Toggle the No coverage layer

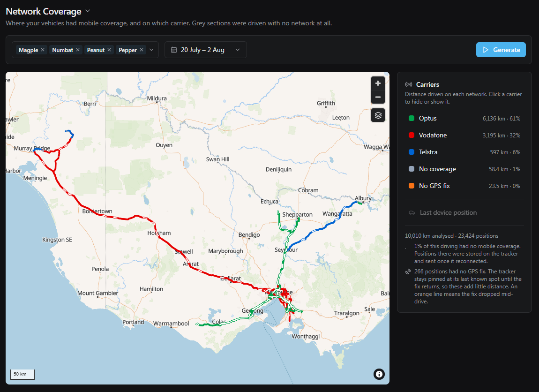[x=464, y=169]
